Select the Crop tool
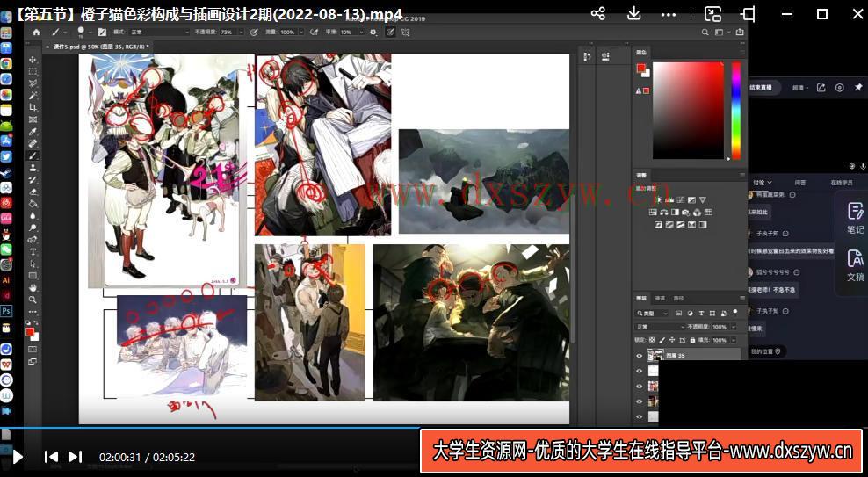Image resolution: width=868 pixels, height=477 pixels. point(33,107)
